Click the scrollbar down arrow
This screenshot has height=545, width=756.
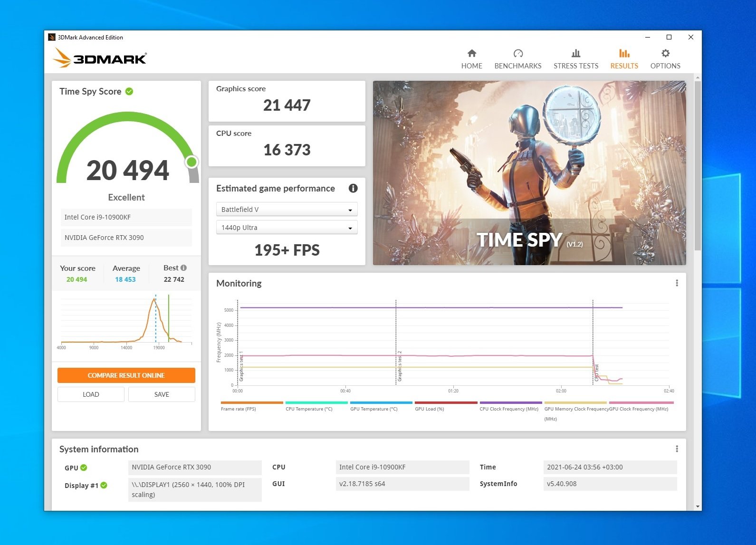[x=698, y=507]
